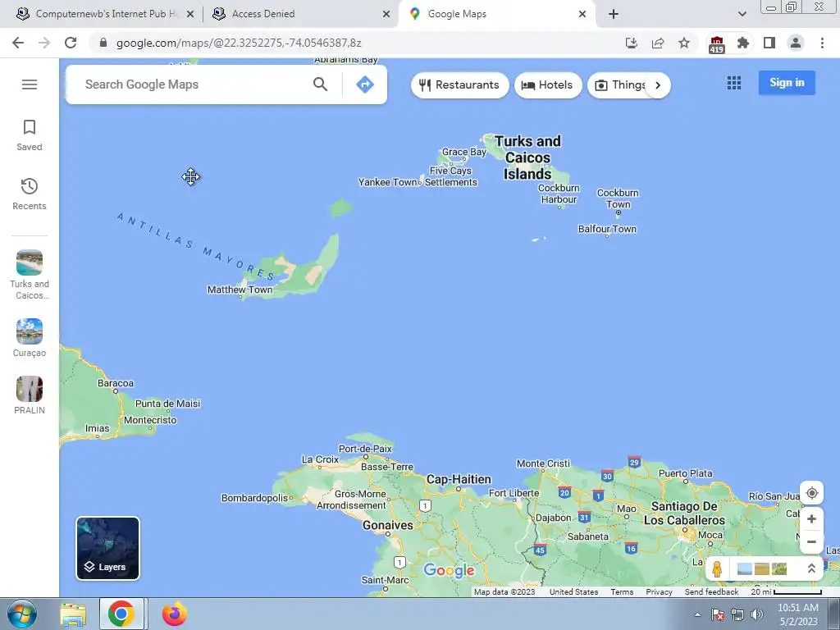Select the Restaurants category chip
The height and width of the screenshot is (630, 840).
[459, 84]
